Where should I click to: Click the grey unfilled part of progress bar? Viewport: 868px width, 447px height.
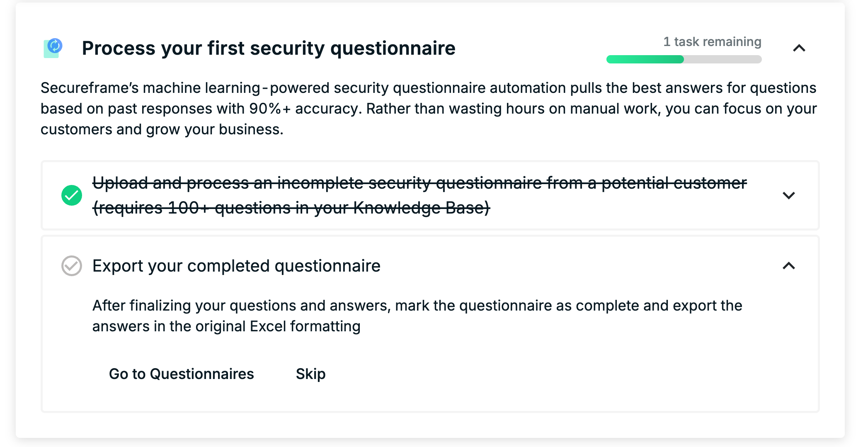point(723,59)
